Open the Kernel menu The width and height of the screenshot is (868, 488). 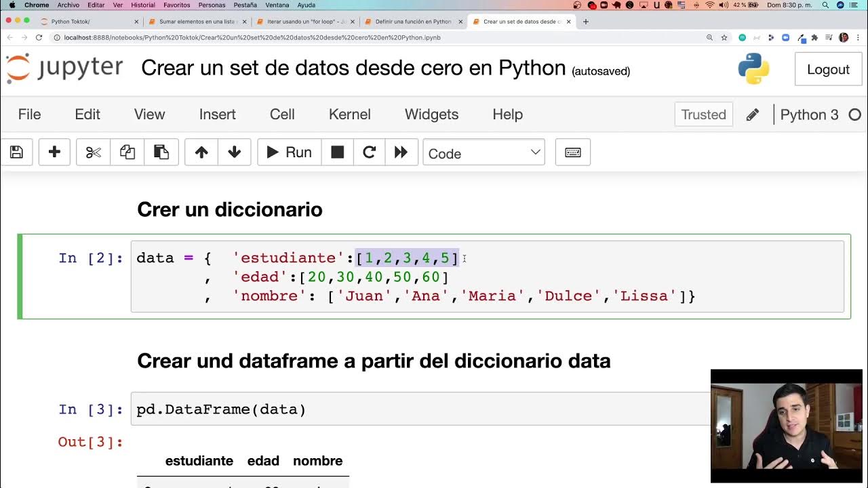click(x=350, y=115)
